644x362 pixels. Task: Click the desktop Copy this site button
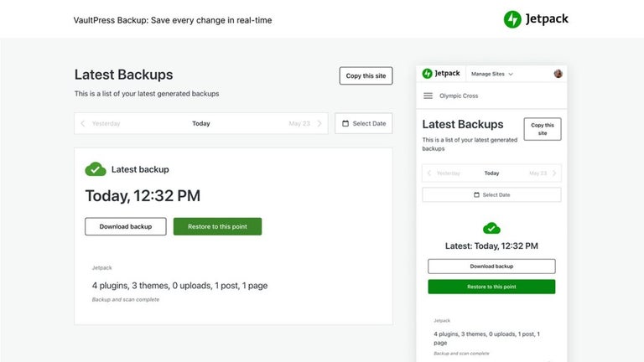pyautogui.click(x=366, y=76)
